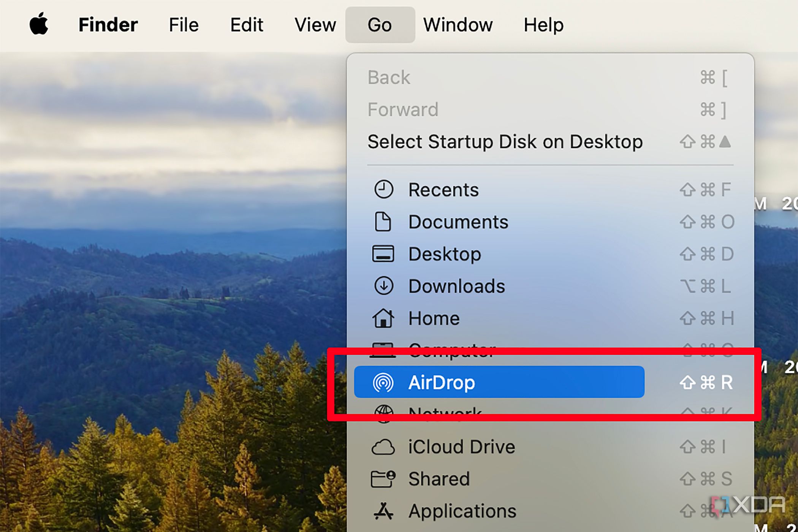
Task: Click the Applications icon
Action: (x=383, y=511)
